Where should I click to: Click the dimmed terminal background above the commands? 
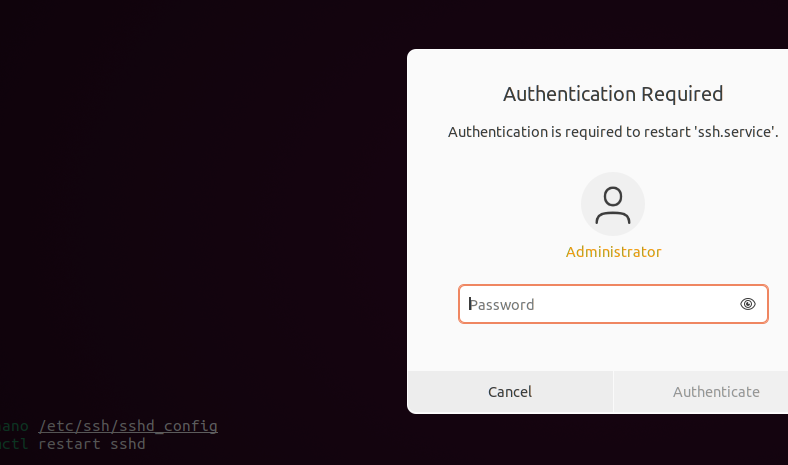click(x=200, y=200)
